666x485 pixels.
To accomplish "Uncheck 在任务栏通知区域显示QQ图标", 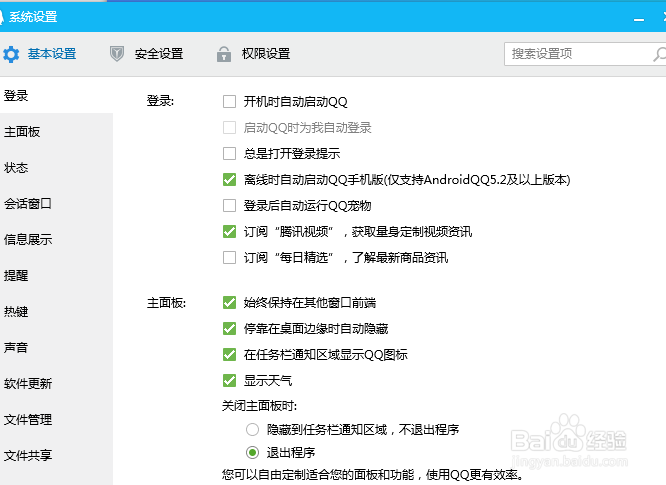I will pyautogui.click(x=229, y=354).
